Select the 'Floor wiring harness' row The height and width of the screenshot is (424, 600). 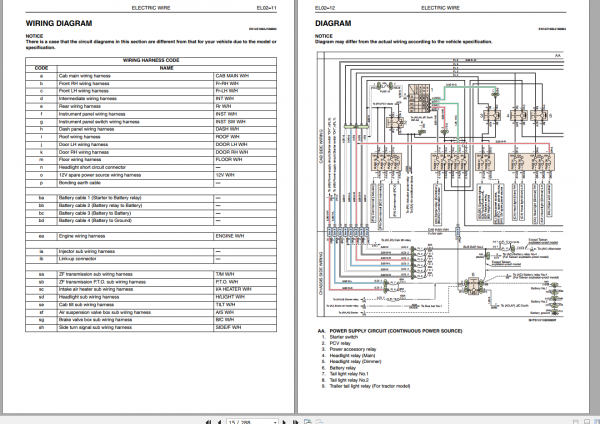point(151,160)
